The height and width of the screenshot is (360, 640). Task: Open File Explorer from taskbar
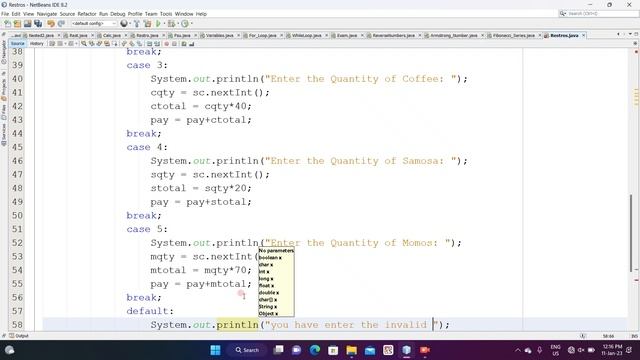[x=351, y=350]
